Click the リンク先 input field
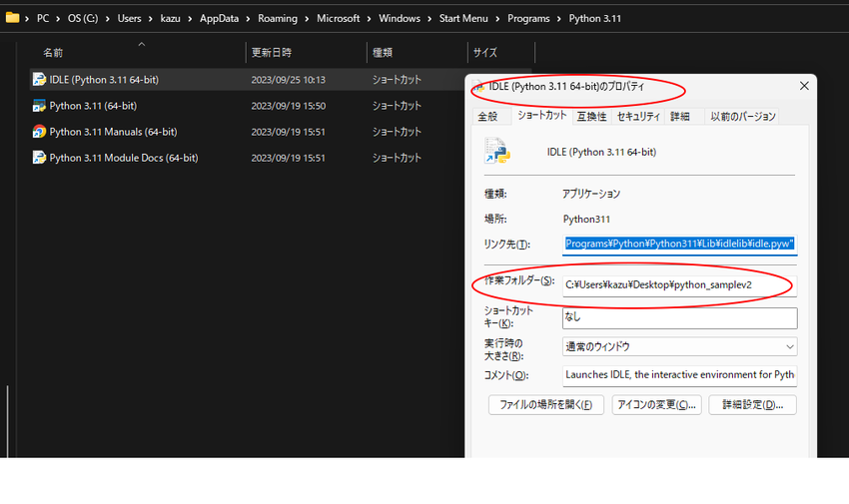The height and width of the screenshot is (504, 849). 679,244
